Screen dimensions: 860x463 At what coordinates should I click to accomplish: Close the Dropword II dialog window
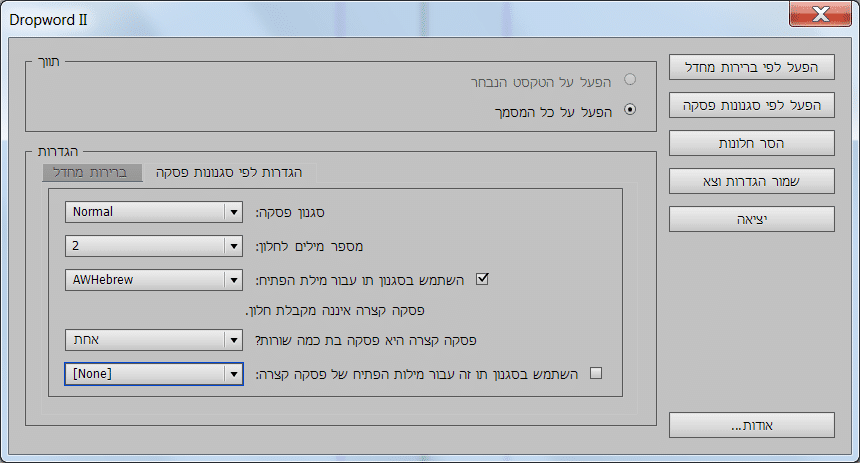point(820,14)
